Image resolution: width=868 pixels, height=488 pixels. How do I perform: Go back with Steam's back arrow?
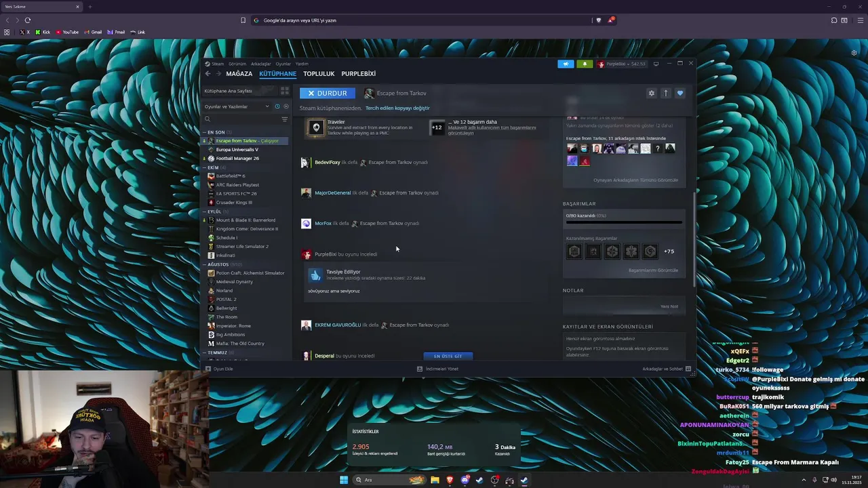point(208,74)
